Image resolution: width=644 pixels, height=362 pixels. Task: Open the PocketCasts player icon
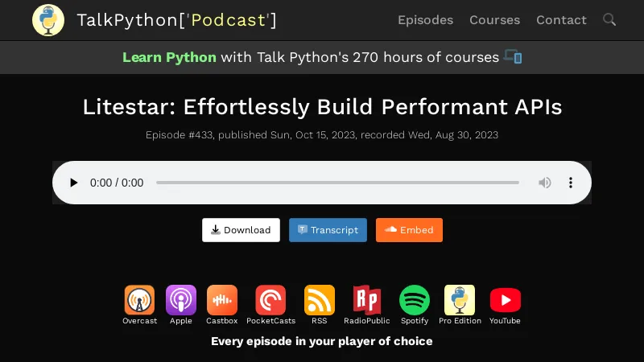[x=270, y=300]
